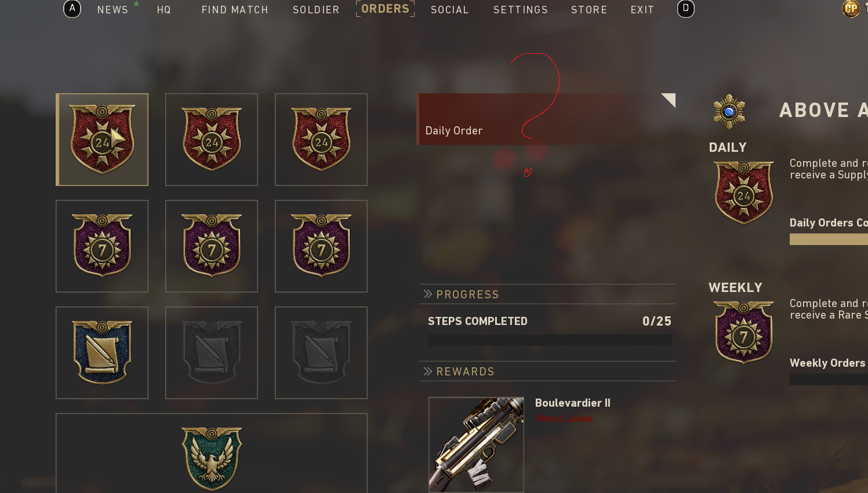Click the D bumper button to go right

(686, 9)
